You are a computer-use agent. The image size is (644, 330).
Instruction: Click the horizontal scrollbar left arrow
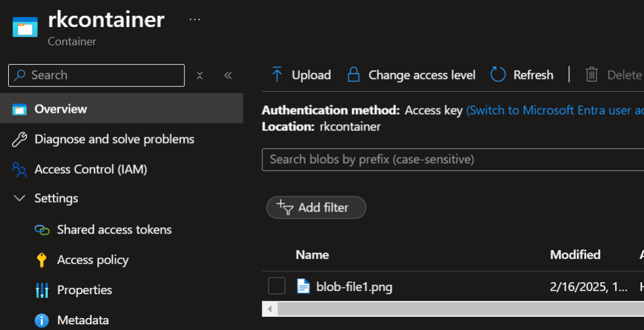coord(269,309)
